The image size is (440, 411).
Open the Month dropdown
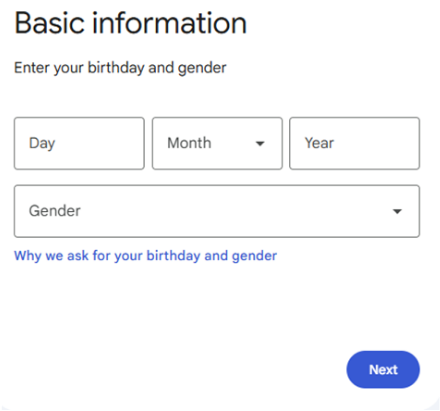(217, 143)
